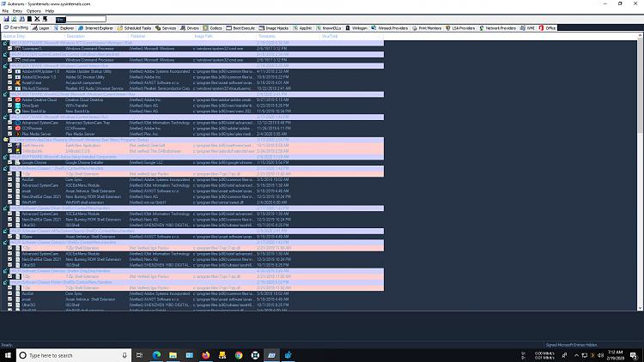Image resolution: width=644 pixels, height=362 pixels.
Task: Click the Save toolbar icon
Action: click(x=6, y=19)
